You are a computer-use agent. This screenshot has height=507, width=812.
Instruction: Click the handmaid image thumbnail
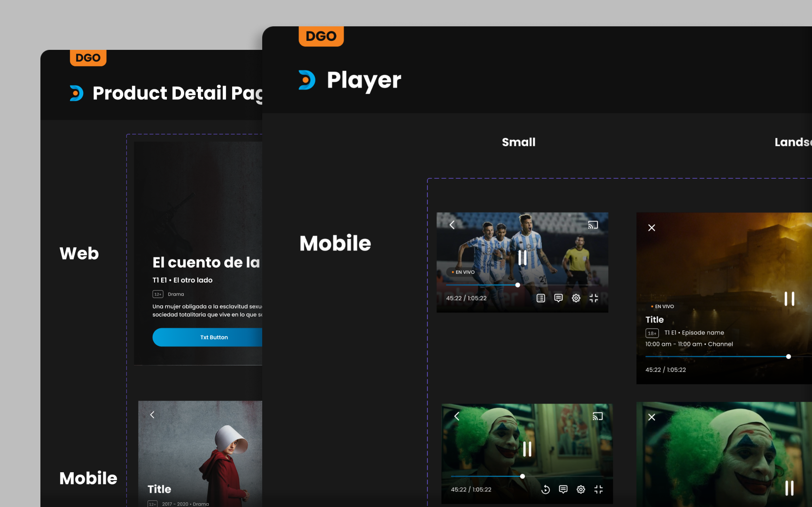pos(200,454)
